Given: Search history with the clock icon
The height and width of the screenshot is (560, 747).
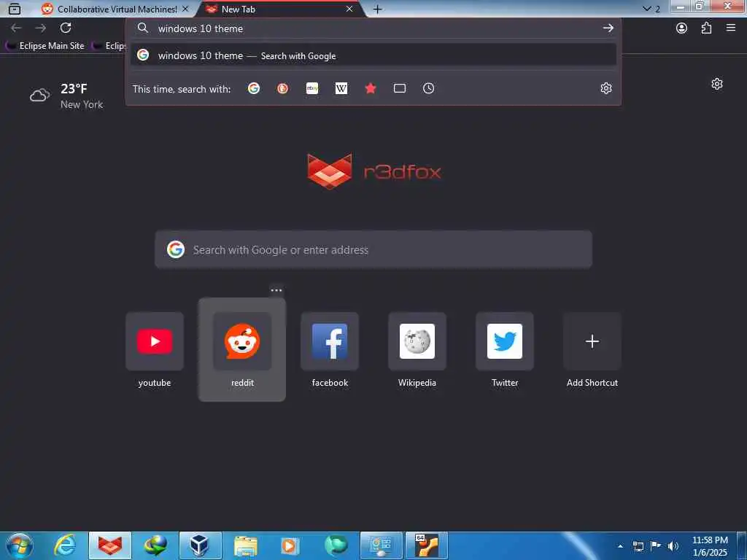Looking at the screenshot, I should (x=429, y=88).
